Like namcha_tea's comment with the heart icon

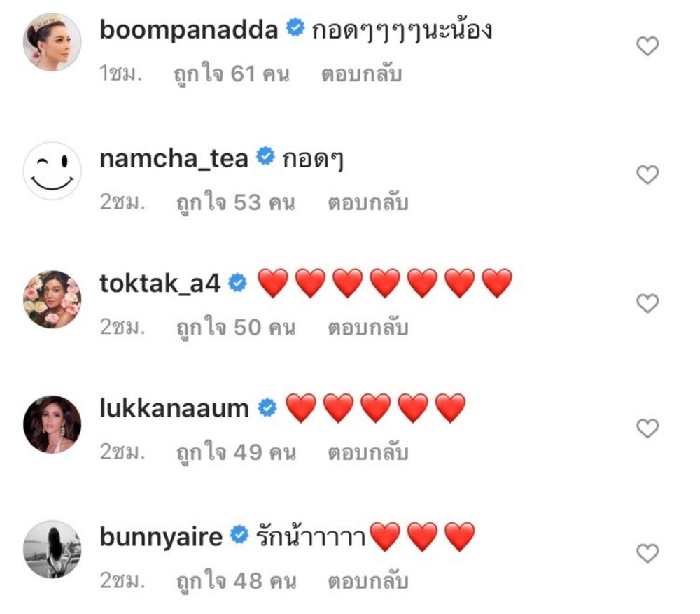[x=647, y=174]
